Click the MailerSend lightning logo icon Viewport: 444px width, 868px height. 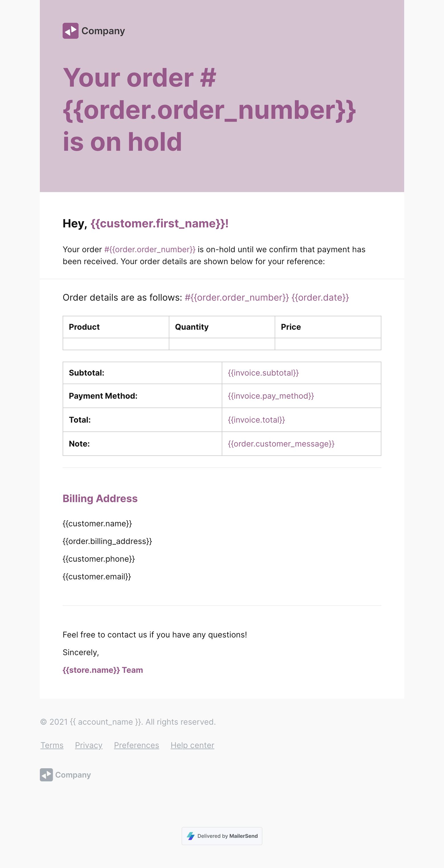pos(190,836)
